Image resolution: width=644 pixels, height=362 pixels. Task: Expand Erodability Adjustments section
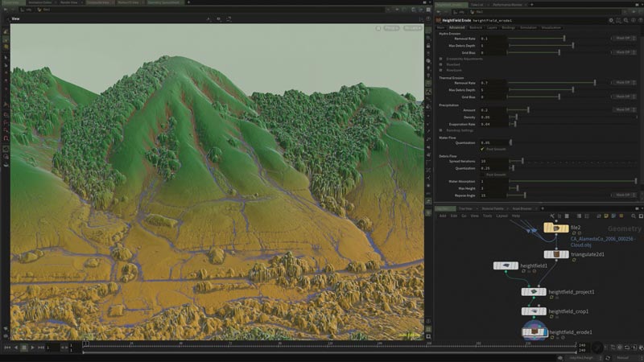[440, 59]
